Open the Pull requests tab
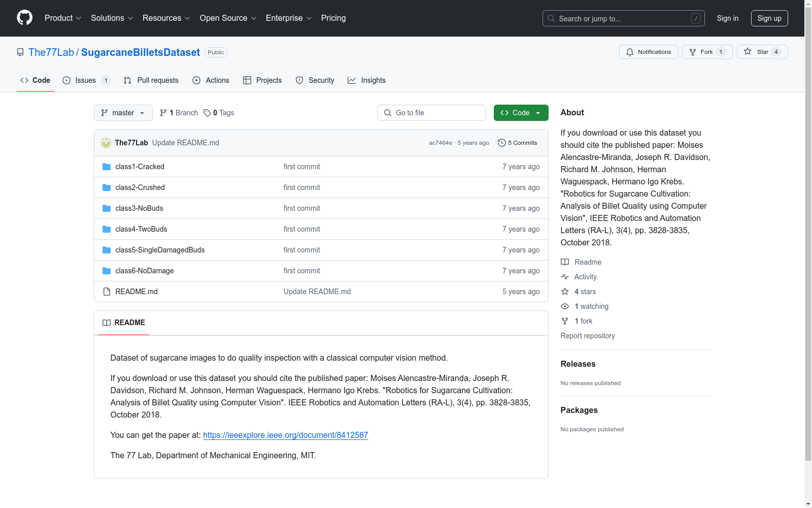This screenshot has width=812, height=508. [151, 80]
